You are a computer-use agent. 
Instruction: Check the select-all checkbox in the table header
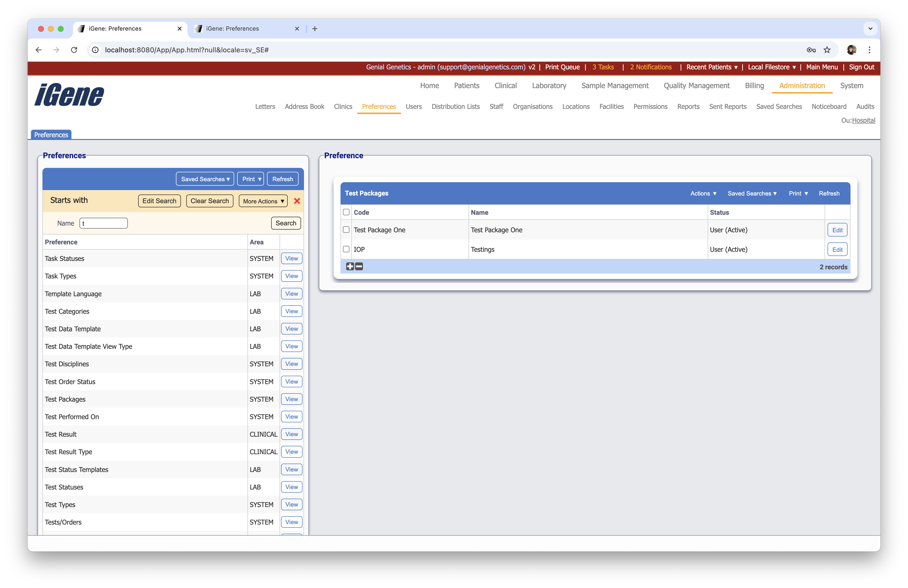(x=346, y=212)
